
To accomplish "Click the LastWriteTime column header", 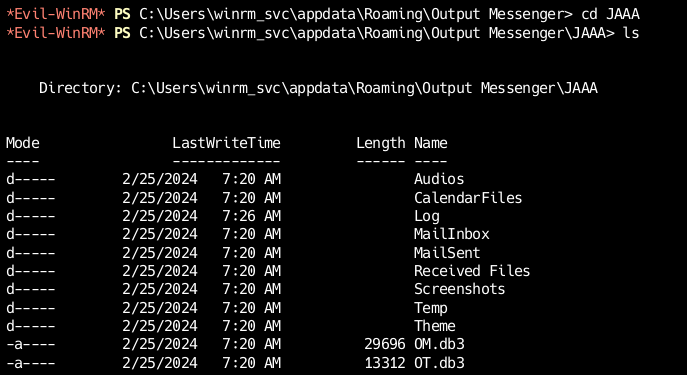I will [226, 143].
